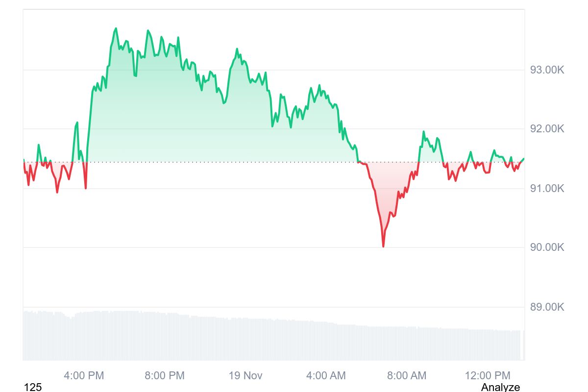Screen dimensions: 588x392
Task: Click the last volume bar at far right
Action: [x=523, y=345]
